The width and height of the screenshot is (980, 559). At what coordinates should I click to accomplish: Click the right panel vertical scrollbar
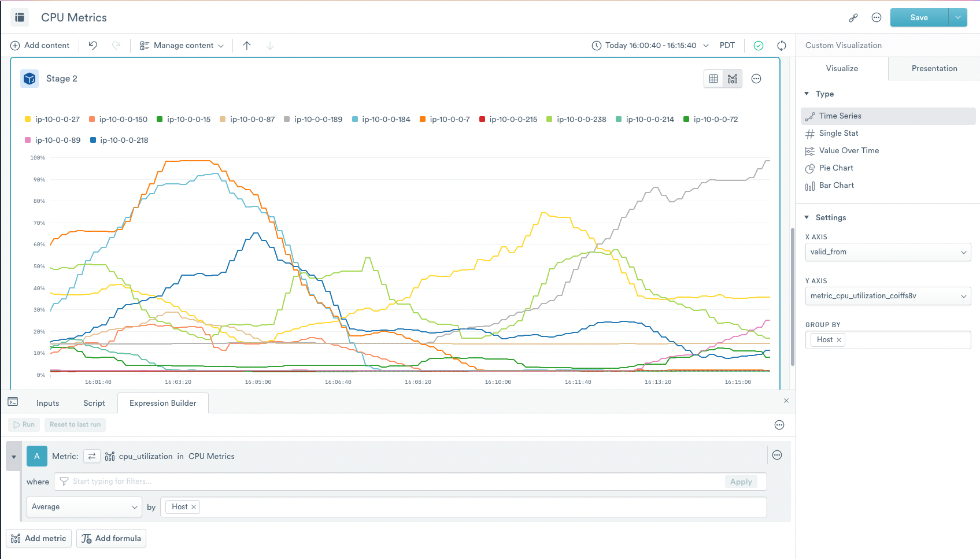793,297
